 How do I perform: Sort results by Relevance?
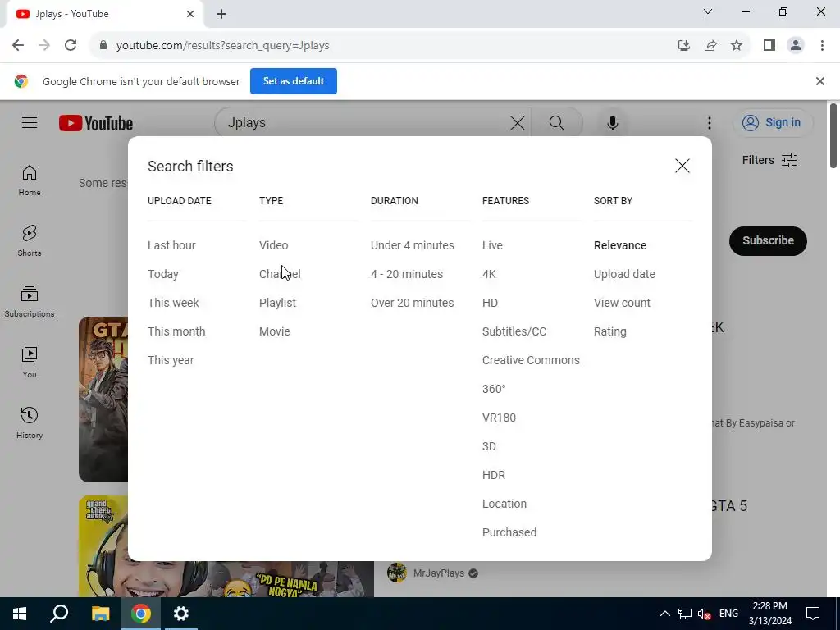coord(620,245)
